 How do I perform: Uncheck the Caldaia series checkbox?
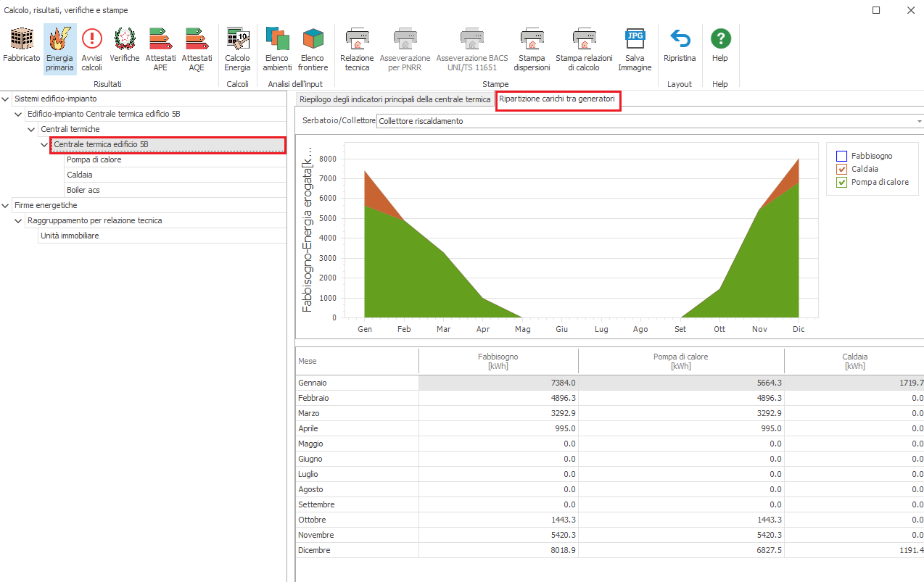841,169
